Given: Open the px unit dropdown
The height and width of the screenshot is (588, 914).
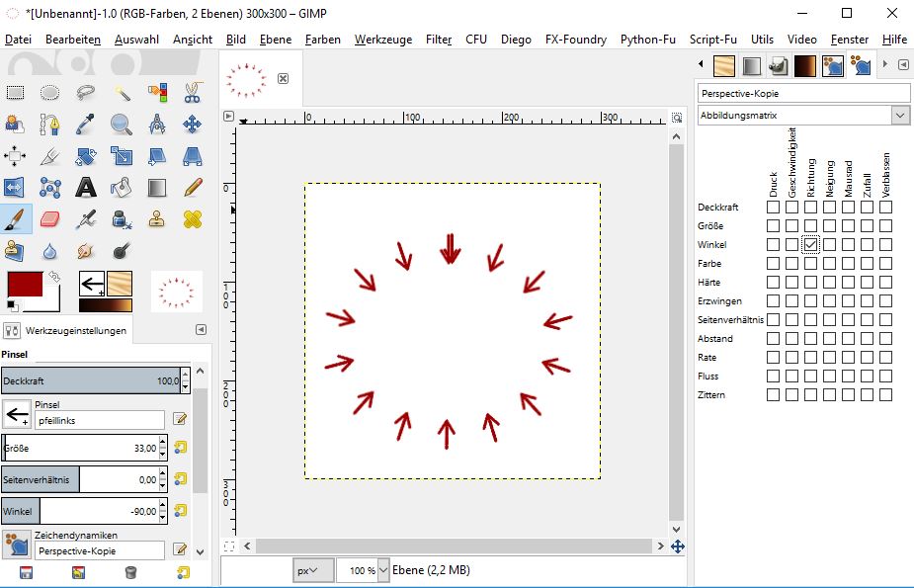Looking at the screenshot, I should point(313,570).
